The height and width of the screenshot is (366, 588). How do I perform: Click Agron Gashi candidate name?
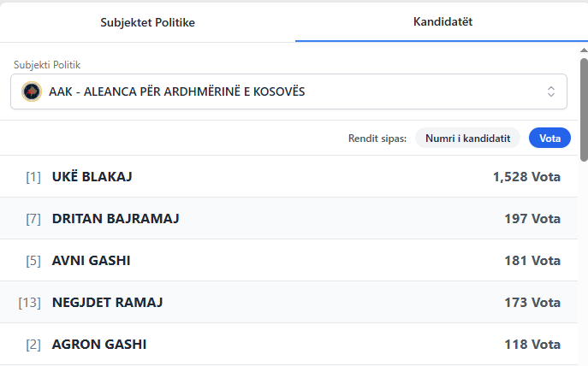[99, 345]
